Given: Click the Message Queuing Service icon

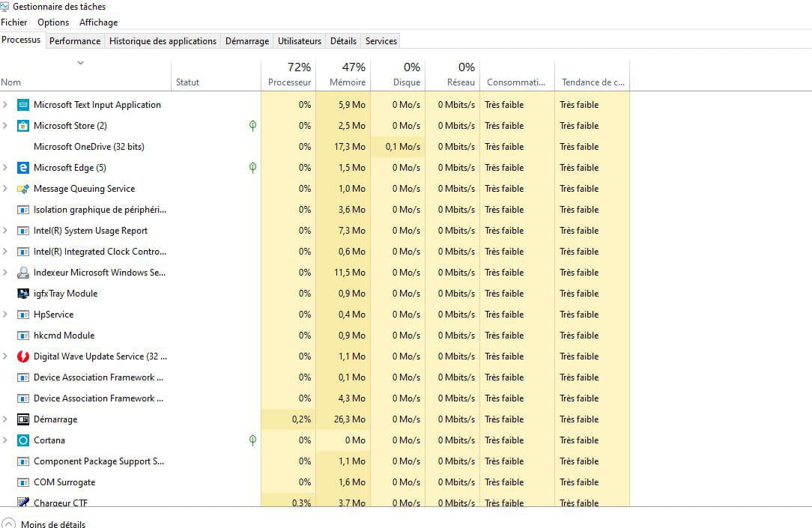Looking at the screenshot, I should click(22, 189).
